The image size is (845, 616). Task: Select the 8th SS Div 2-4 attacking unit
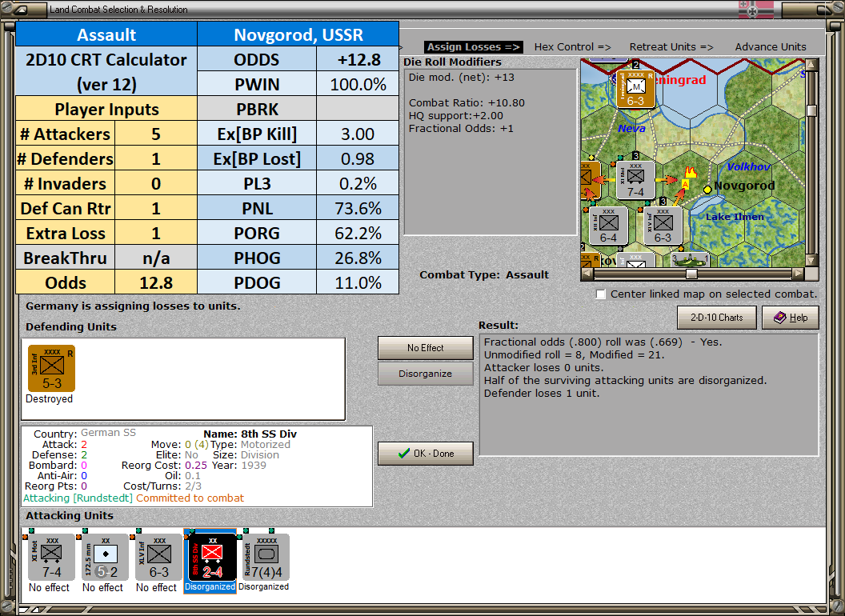click(x=212, y=558)
